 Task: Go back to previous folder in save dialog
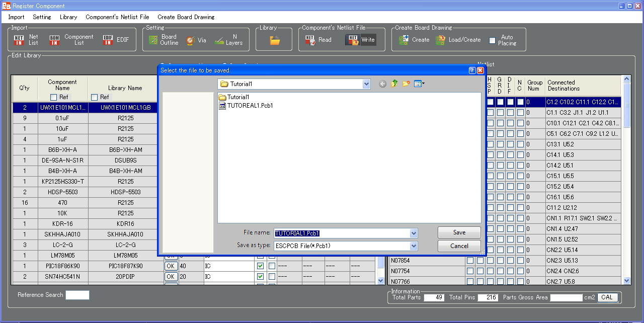point(382,84)
